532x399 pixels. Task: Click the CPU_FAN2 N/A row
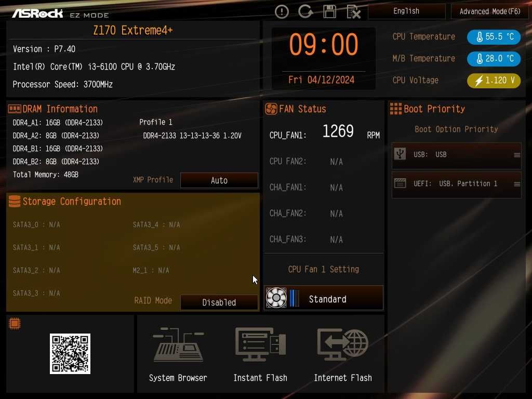pos(306,162)
